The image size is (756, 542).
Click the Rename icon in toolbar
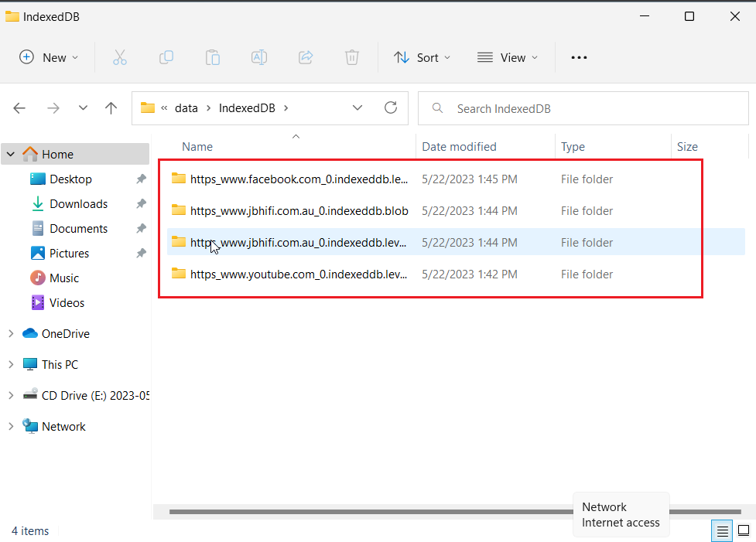(x=259, y=57)
